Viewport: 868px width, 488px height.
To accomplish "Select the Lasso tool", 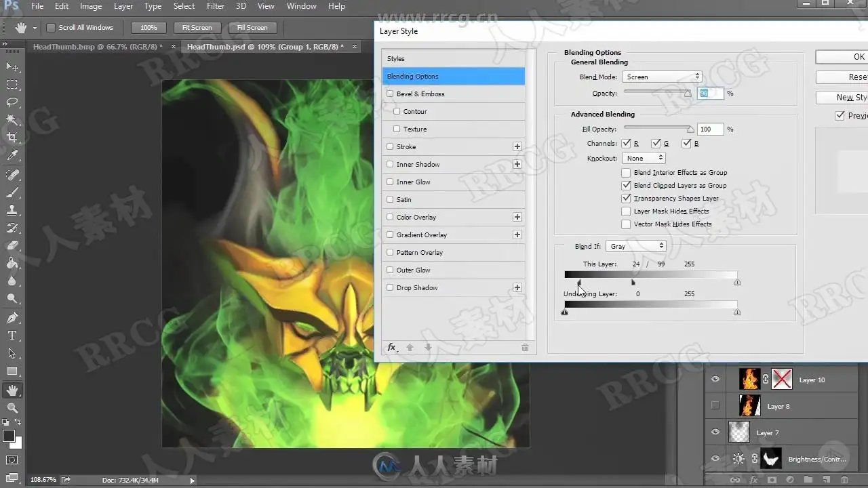I will pos(12,102).
